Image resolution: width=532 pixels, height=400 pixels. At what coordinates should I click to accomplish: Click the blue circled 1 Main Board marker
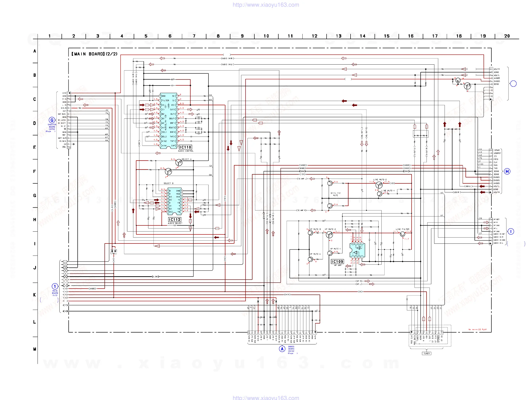click(x=55, y=286)
